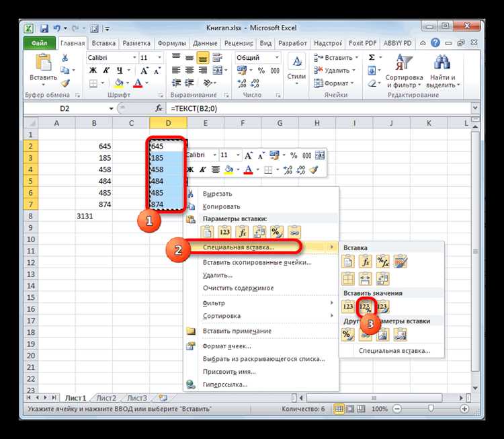This screenshot has width=504, height=439.
Task: Click the Save icon in quick access toolbar
Action: coord(44,28)
